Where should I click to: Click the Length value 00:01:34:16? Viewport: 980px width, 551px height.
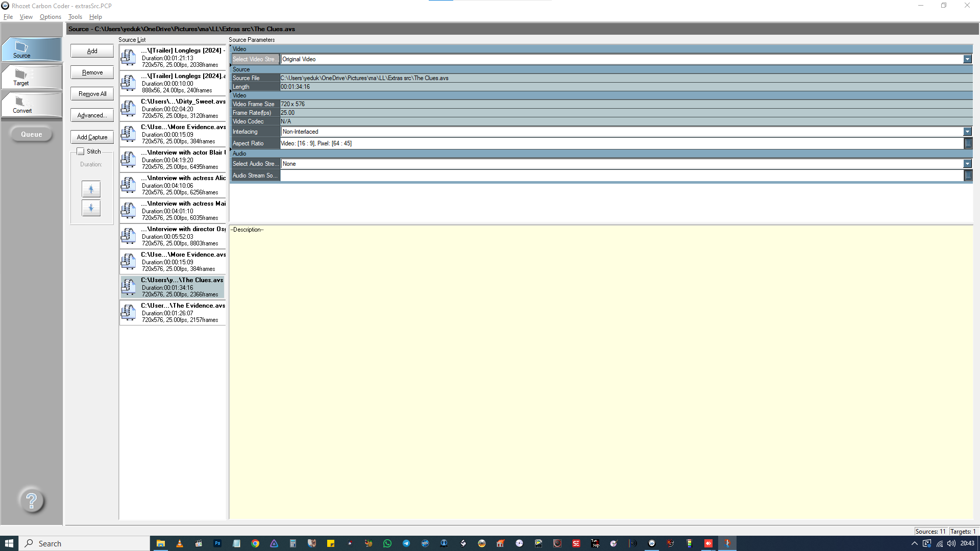coord(295,87)
